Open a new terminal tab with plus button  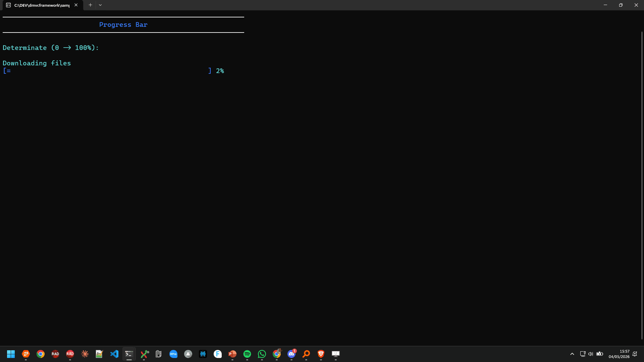click(x=90, y=5)
